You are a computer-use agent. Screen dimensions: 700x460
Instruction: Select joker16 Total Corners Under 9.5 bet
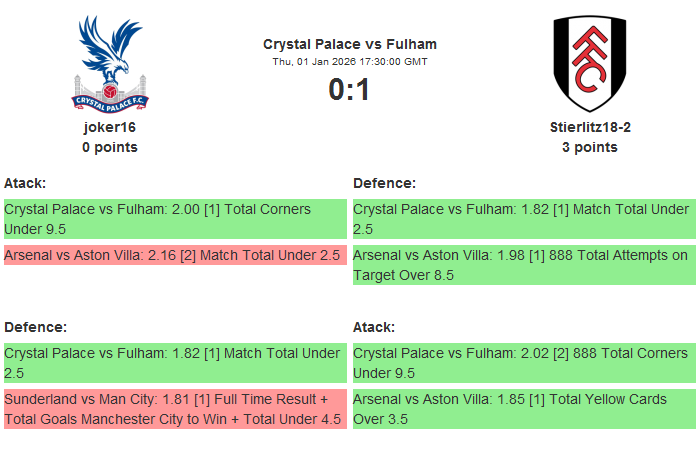[174, 219]
